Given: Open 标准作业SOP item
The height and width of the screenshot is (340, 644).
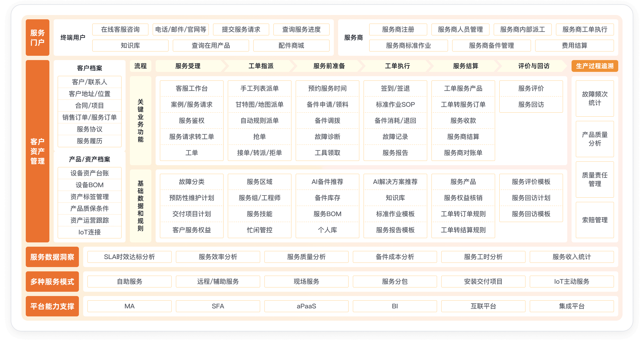Looking at the screenshot, I should (x=395, y=104).
